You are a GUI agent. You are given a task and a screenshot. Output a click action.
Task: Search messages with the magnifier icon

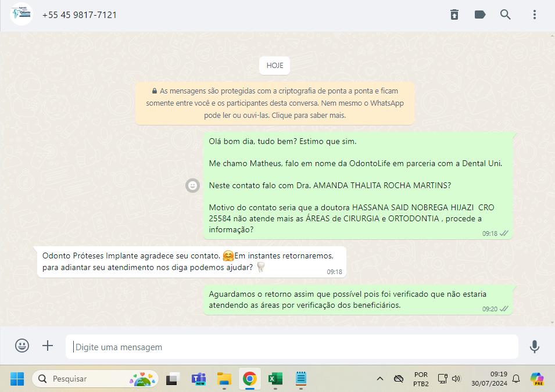[x=506, y=15]
